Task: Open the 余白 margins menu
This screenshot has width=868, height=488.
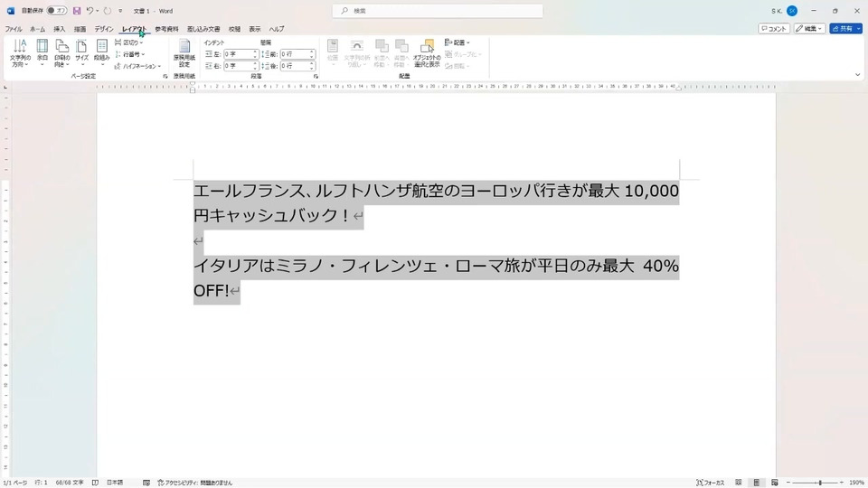Action: tap(42, 53)
